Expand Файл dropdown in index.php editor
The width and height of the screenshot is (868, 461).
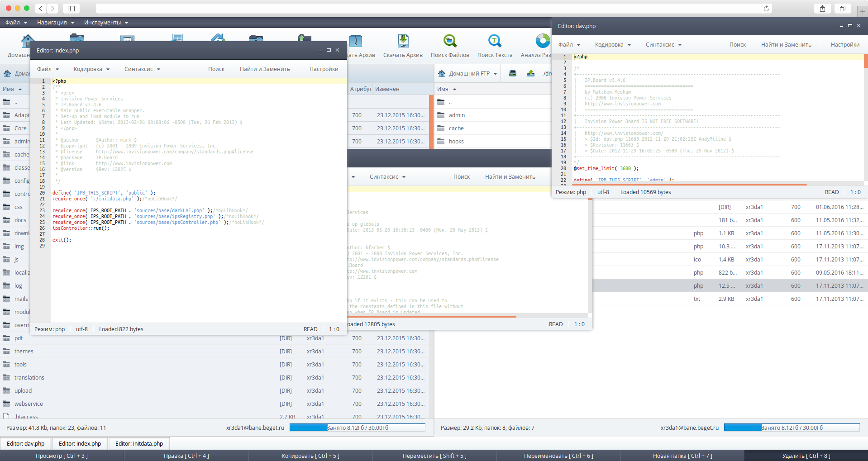point(48,69)
